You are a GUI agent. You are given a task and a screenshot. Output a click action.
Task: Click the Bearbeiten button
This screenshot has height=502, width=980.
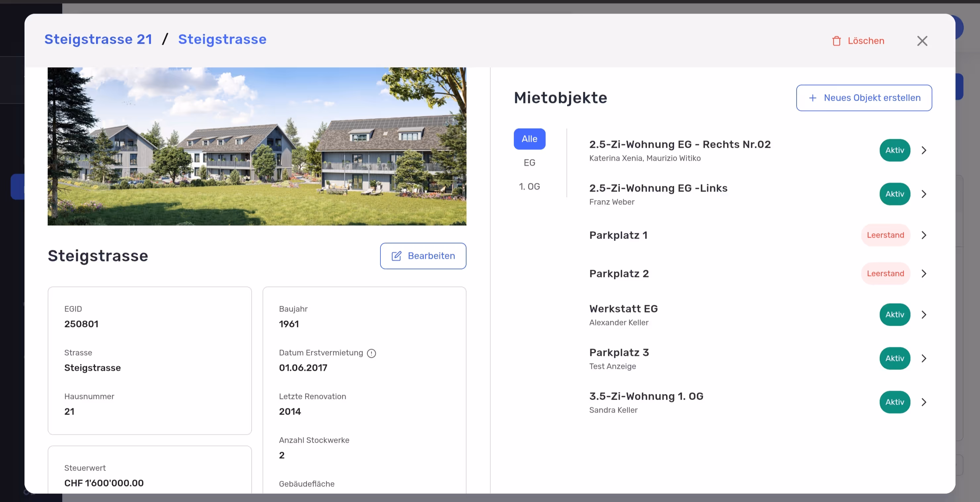point(423,256)
